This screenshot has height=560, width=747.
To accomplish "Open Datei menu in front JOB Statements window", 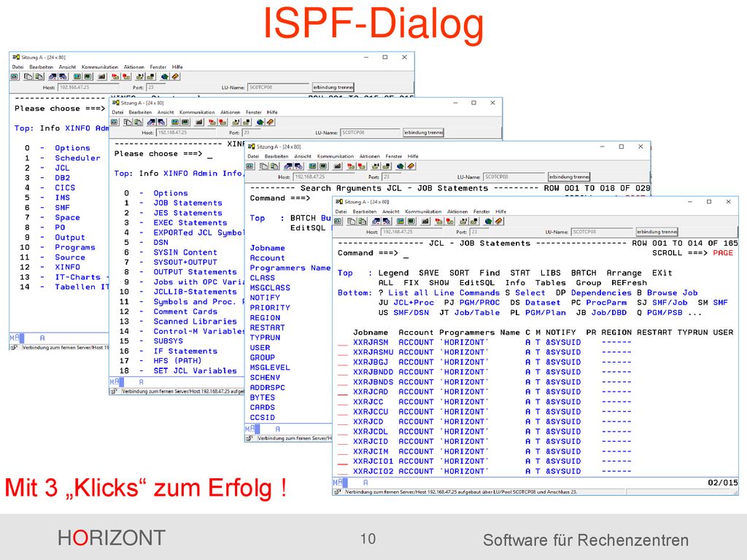I will tap(341, 211).
